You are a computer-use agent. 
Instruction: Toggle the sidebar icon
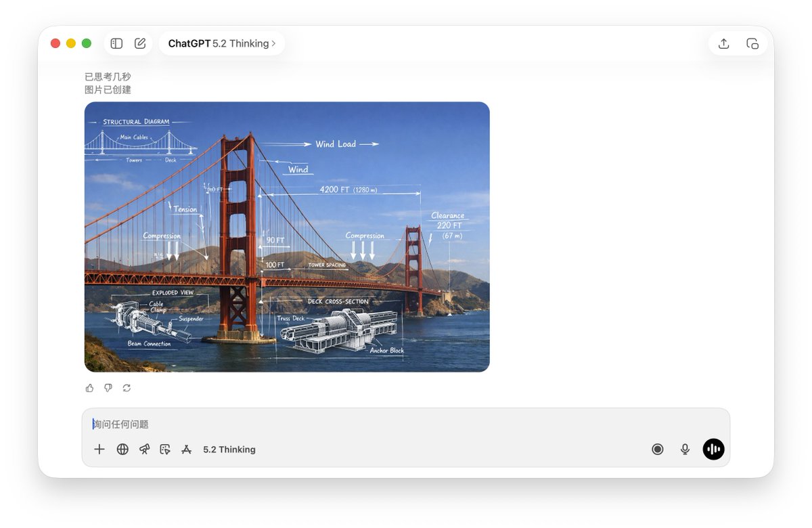[x=116, y=43]
